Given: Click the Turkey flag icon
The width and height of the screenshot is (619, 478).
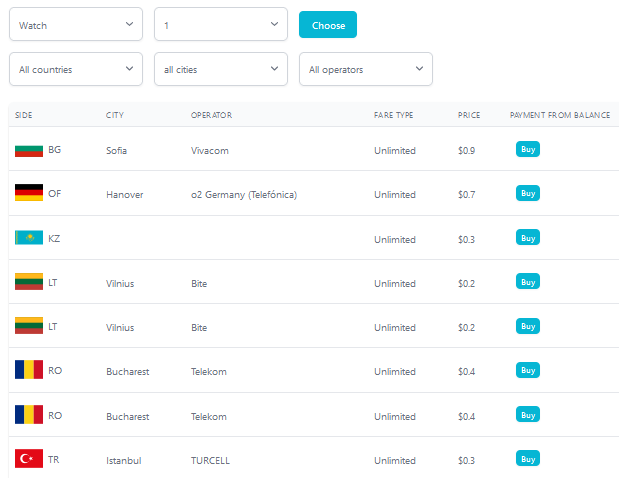Looking at the screenshot, I should pyautogui.click(x=29, y=460).
